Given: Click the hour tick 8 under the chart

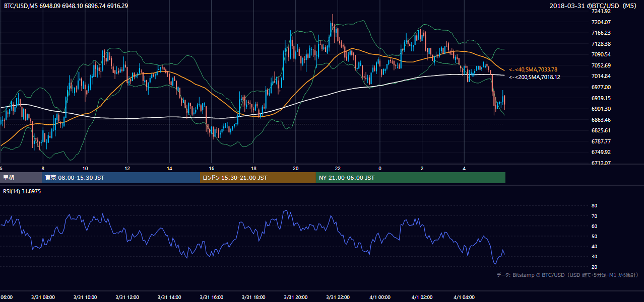Looking at the screenshot, I should point(43,168).
